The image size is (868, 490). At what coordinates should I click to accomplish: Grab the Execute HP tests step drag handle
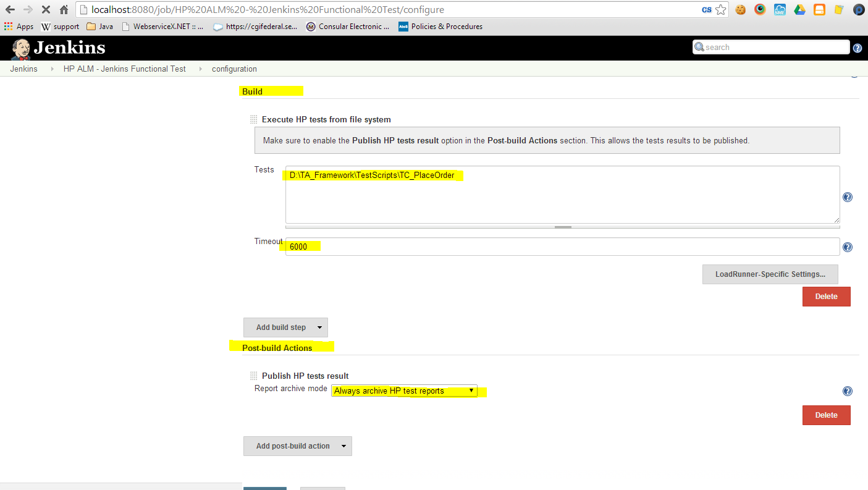coord(253,119)
